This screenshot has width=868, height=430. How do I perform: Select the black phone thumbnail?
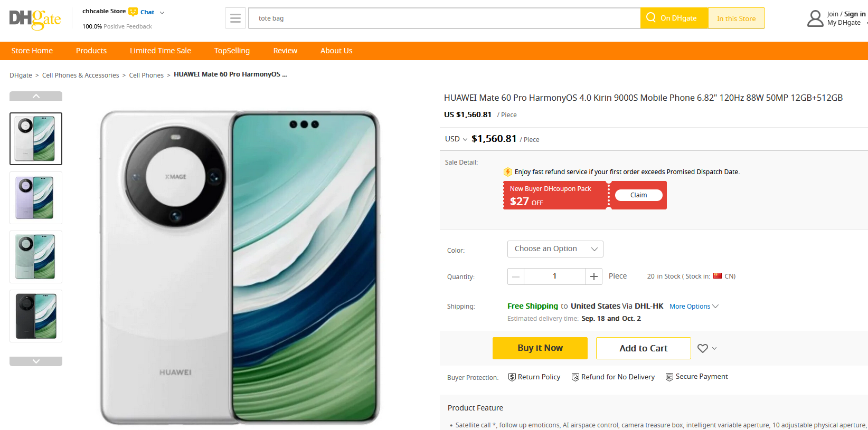[36, 316]
